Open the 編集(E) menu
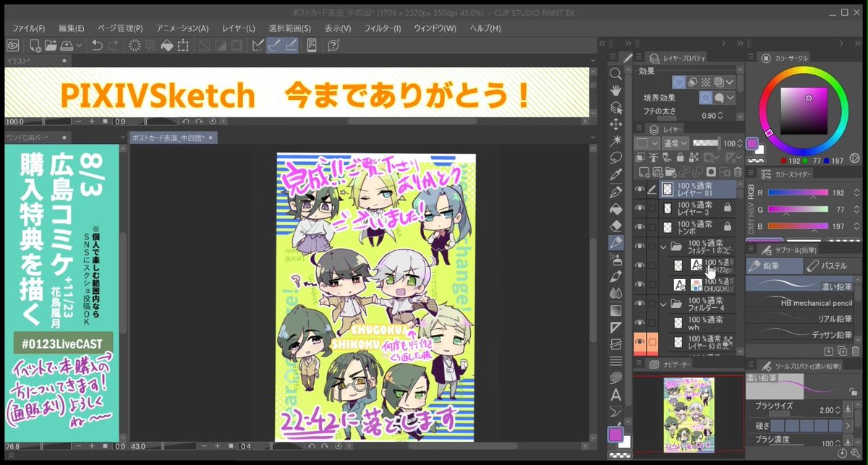Screen dimensions: 868x465 click(x=72, y=28)
